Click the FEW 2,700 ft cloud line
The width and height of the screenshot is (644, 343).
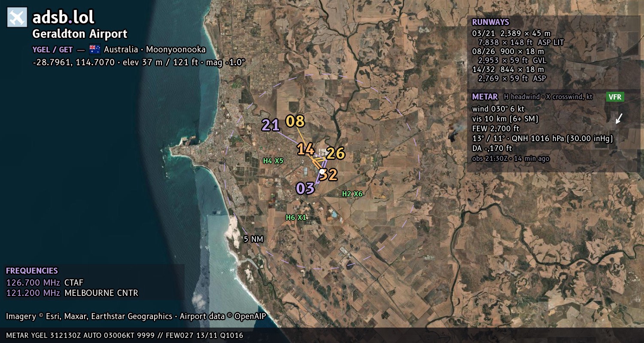tap(495, 129)
